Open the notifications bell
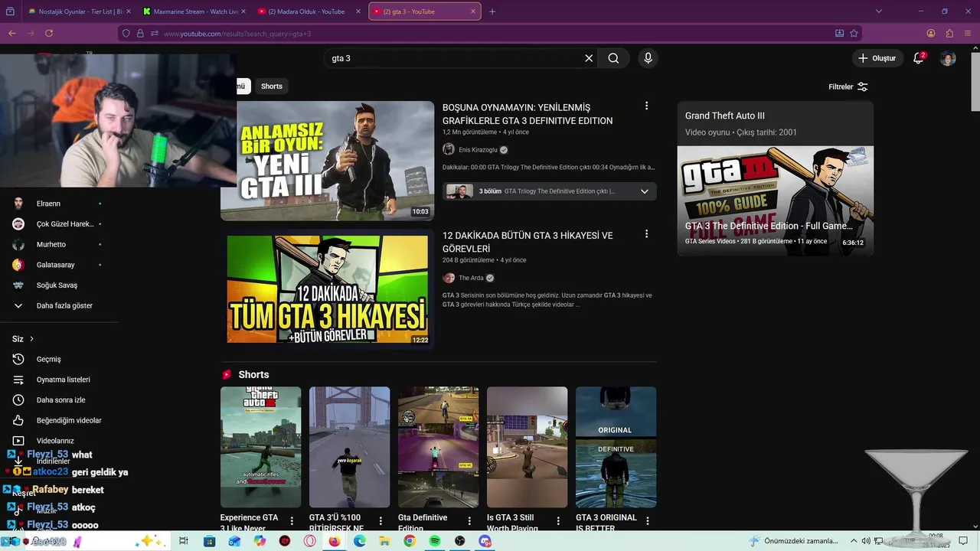The height and width of the screenshot is (551, 980). pos(918,58)
